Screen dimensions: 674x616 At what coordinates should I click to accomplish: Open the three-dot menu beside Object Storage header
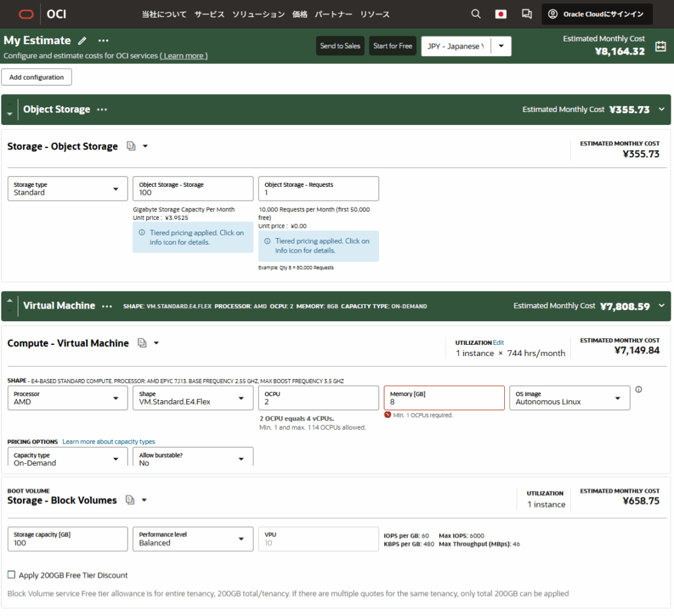click(x=102, y=109)
